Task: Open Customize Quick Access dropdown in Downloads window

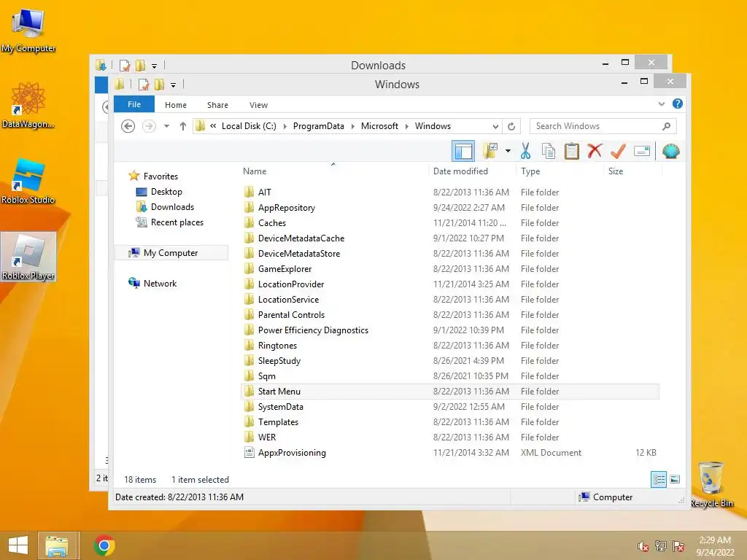Action: point(154,66)
